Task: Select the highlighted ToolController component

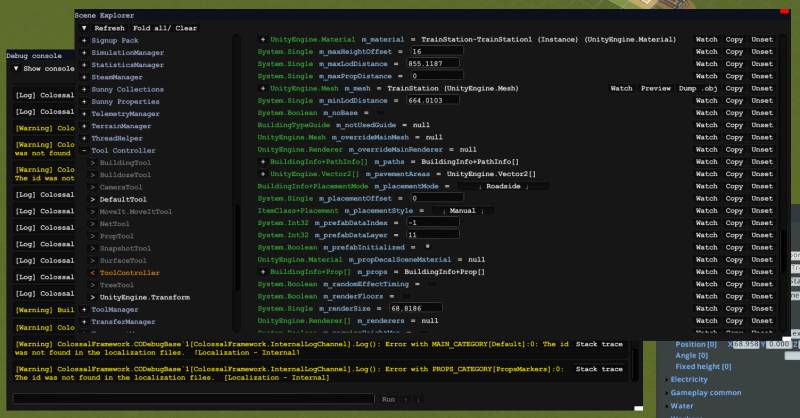Action: [130, 273]
